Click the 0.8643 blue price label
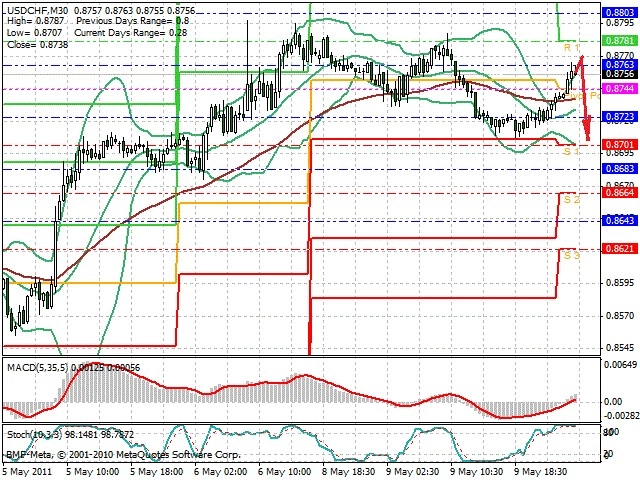The image size is (640, 480). (620, 220)
